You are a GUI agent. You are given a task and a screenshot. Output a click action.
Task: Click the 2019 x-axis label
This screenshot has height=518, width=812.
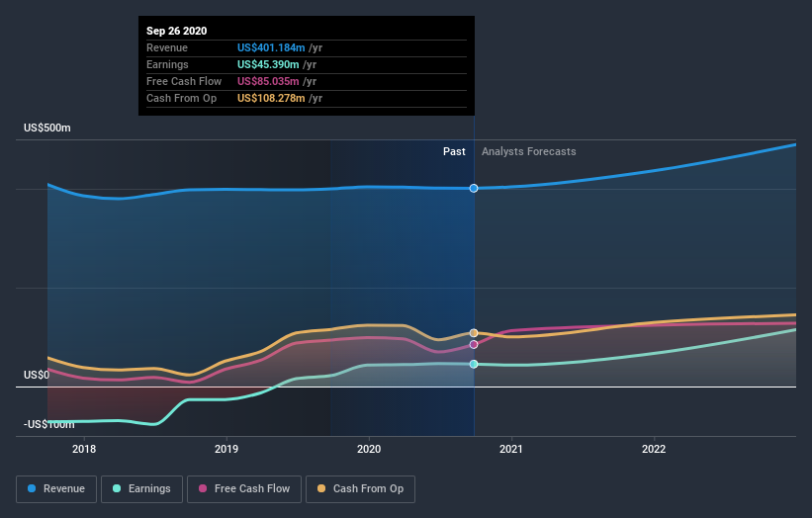tap(226, 449)
